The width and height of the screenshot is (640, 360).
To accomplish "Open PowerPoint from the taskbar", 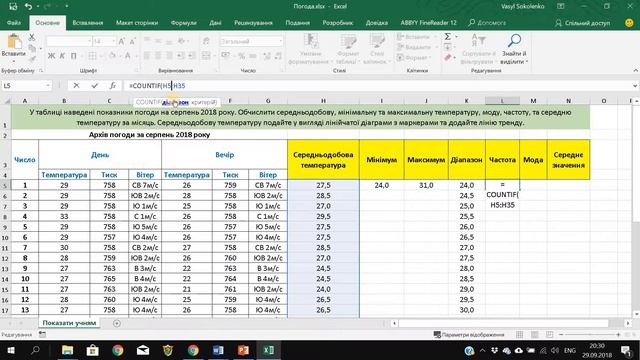I will pos(243,350).
